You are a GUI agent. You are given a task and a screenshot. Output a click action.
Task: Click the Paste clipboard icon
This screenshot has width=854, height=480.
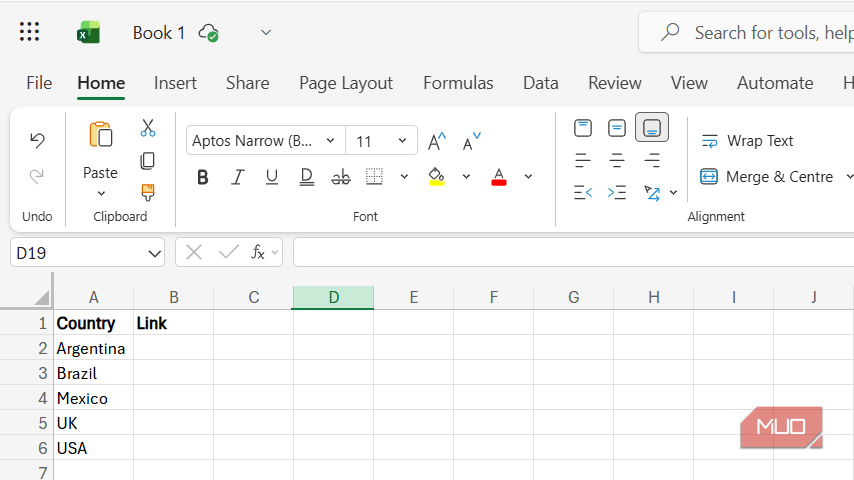tap(101, 135)
